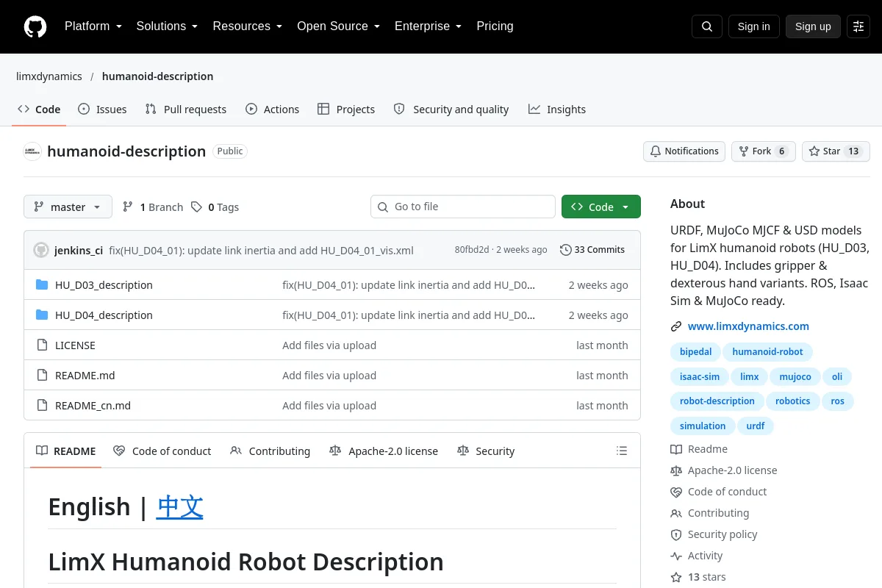
Task: Click the limxdynamics repository avatar
Action: click(32, 151)
